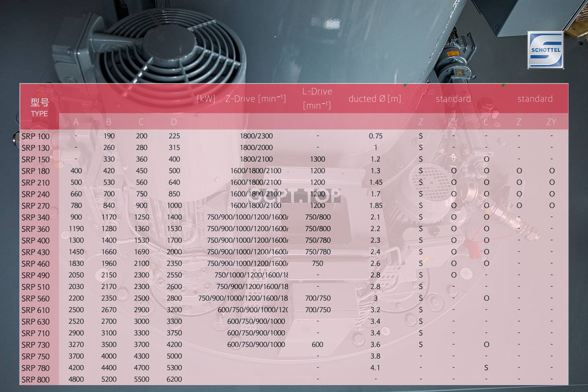This screenshot has height=392, width=588.
Task: Expand the L-Drive [min⁻¹] column header
Action: [317, 98]
